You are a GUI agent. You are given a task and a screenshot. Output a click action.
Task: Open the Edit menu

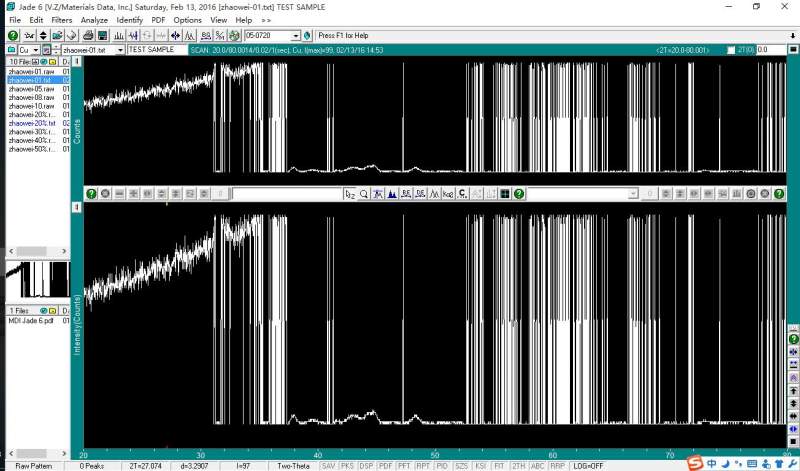[36, 20]
